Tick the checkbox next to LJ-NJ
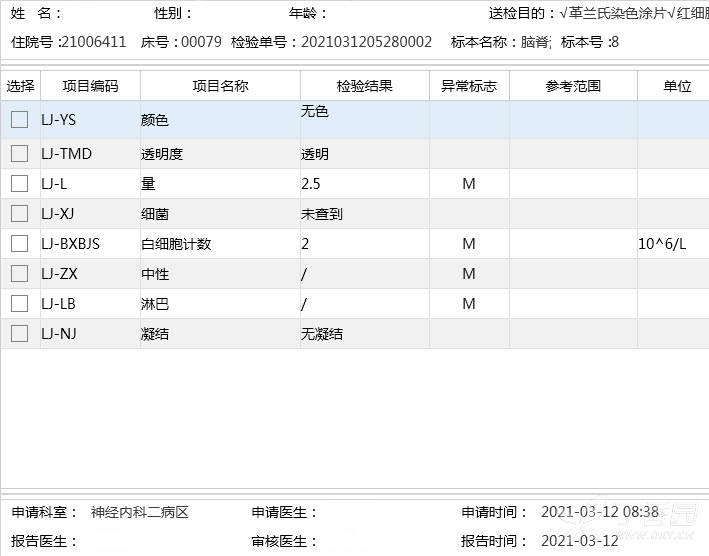This screenshot has height=556, width=709. 19,334
